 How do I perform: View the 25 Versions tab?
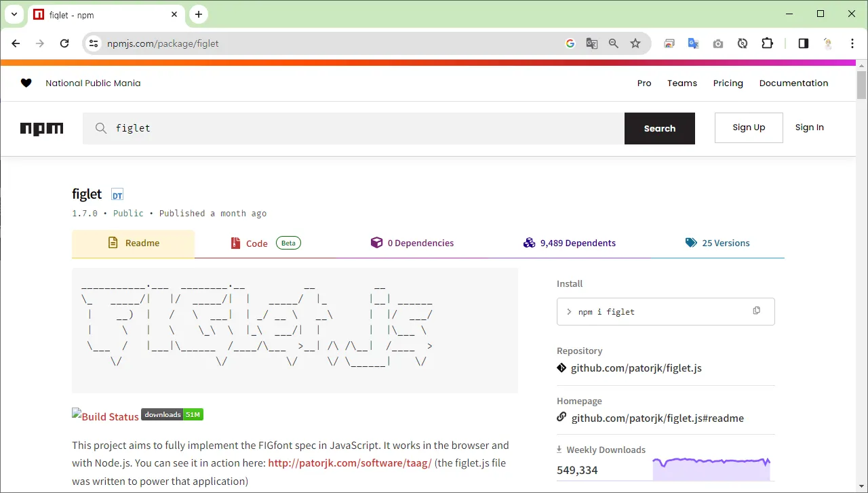tap(717, 243)
